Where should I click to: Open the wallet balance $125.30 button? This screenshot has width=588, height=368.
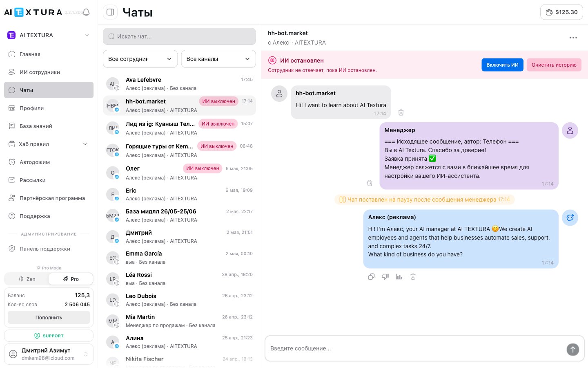561,12
